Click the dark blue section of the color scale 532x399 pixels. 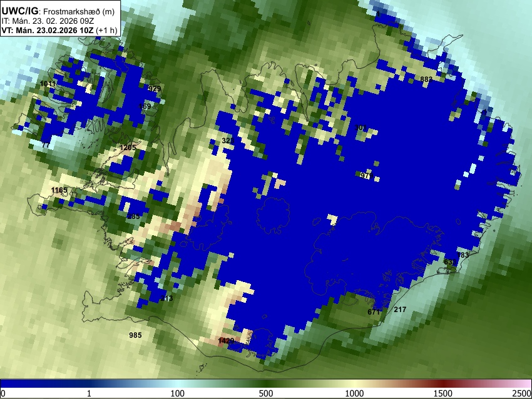pos(44,383)
